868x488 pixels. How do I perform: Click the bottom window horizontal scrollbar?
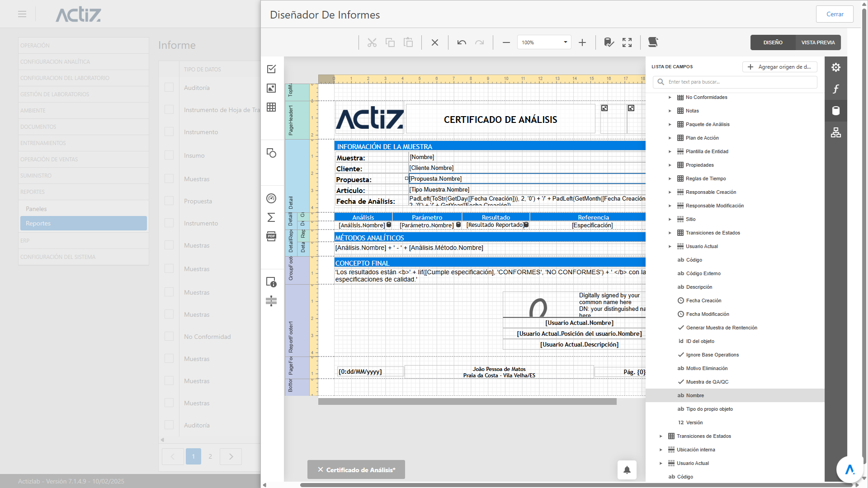[x=576, y=485]
